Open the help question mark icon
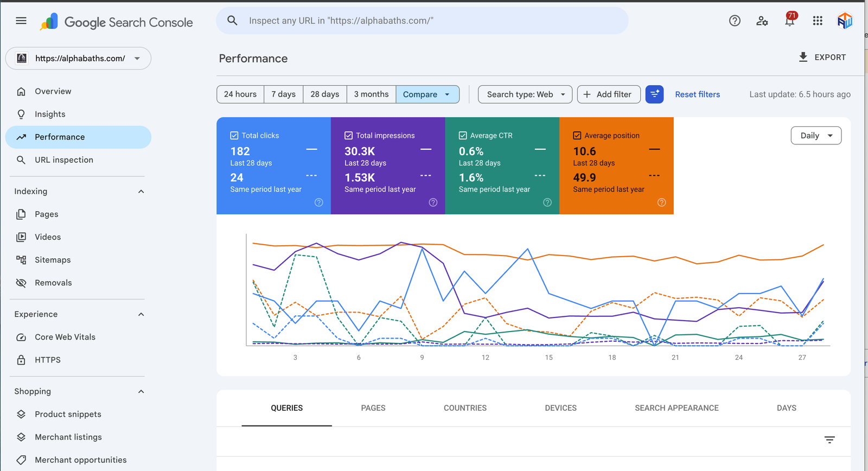 coord(735,21)
